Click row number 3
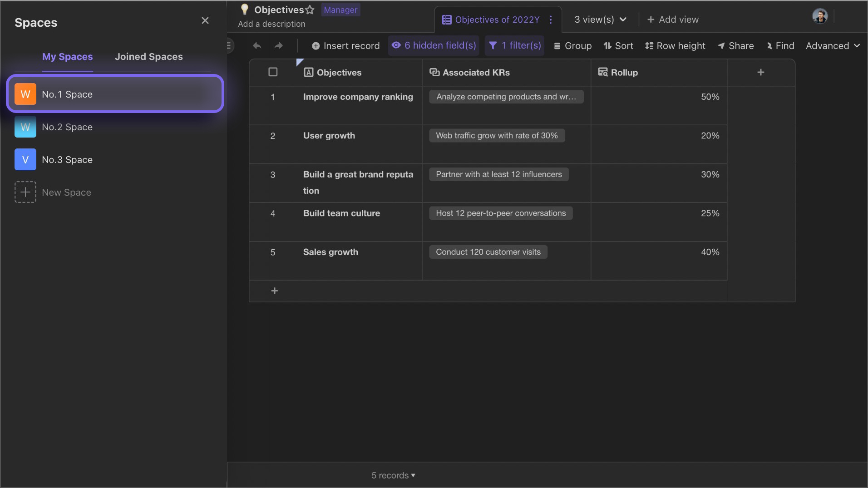868x488 pixels. tap(273, 175)
